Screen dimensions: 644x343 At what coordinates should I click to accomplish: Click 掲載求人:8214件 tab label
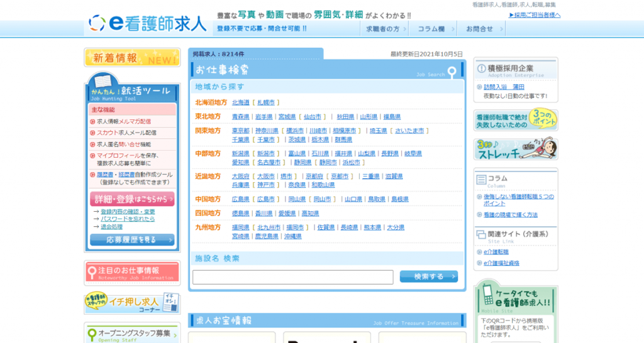(x=218, y=54)
